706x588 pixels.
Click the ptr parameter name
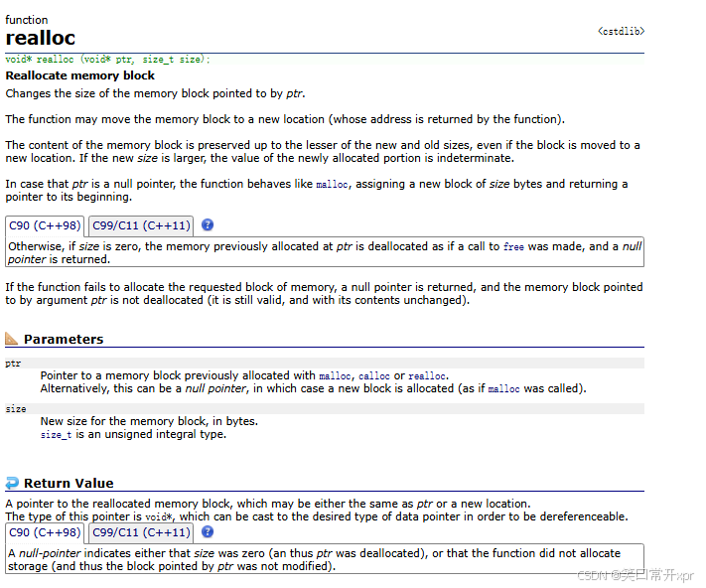tap(13, 364)
